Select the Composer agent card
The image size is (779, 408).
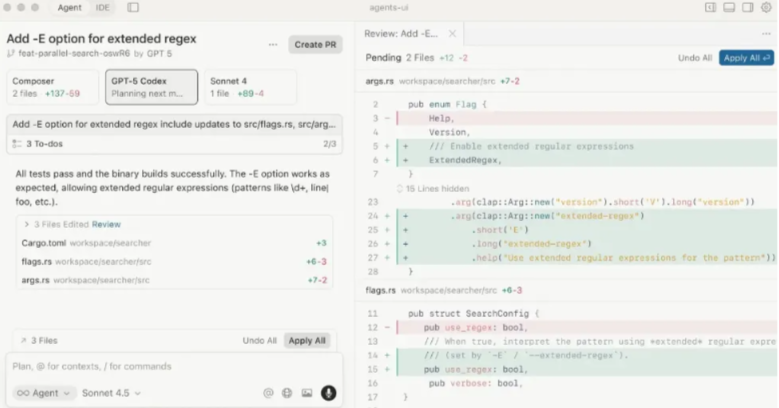pos(52,87)
